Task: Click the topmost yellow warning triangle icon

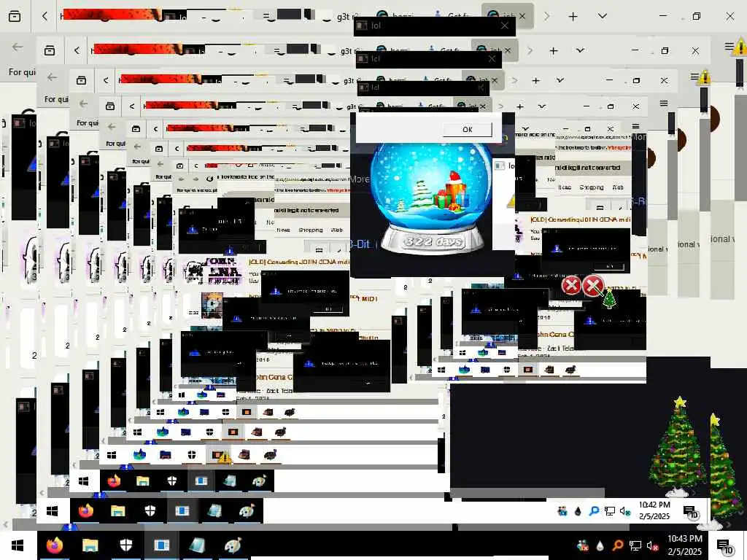Action: (x=741, y=47)
